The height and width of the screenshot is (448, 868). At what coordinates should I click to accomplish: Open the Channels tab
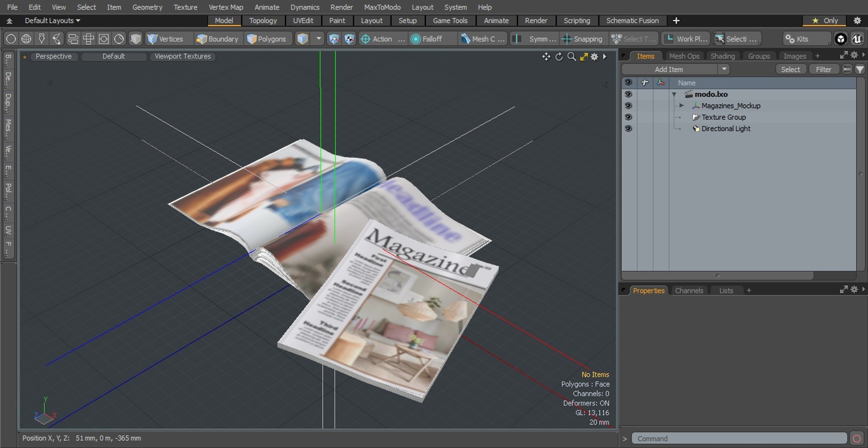pos(689,291)
